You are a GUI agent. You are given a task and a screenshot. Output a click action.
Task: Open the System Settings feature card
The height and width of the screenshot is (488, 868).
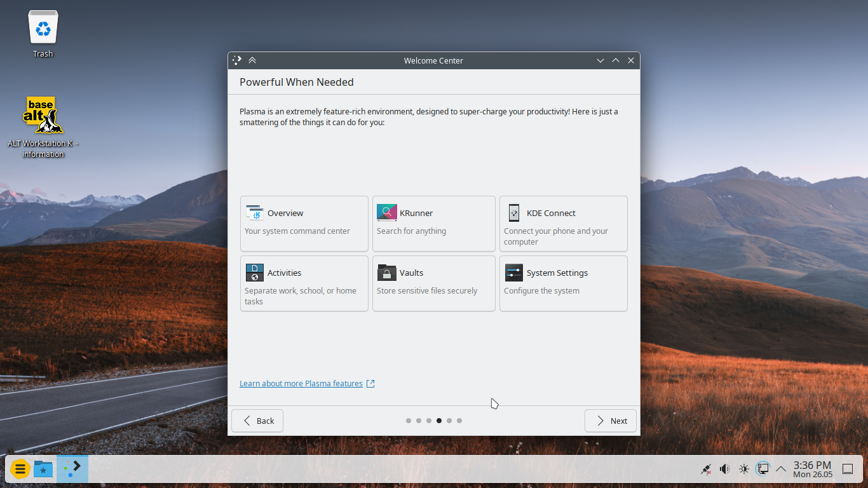coord(564,283)
